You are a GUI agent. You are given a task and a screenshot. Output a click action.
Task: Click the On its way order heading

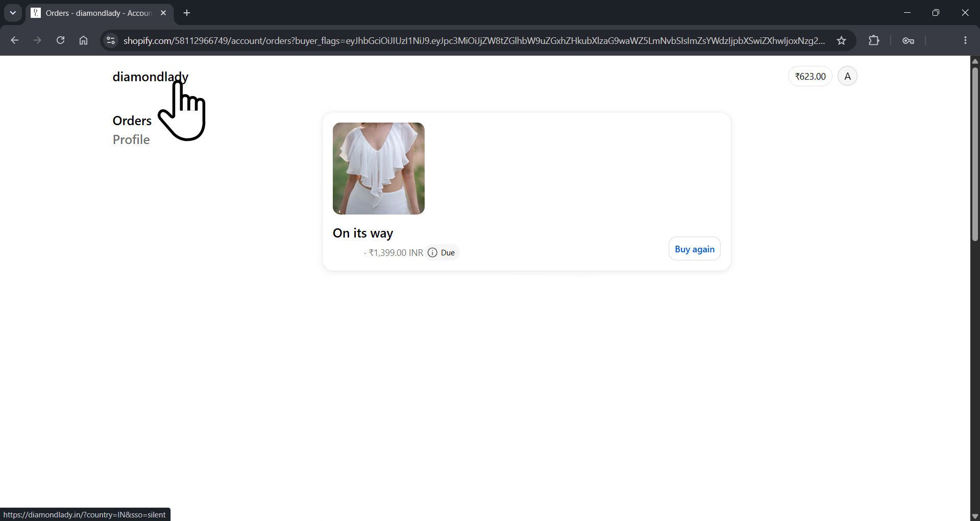[363, 233]
